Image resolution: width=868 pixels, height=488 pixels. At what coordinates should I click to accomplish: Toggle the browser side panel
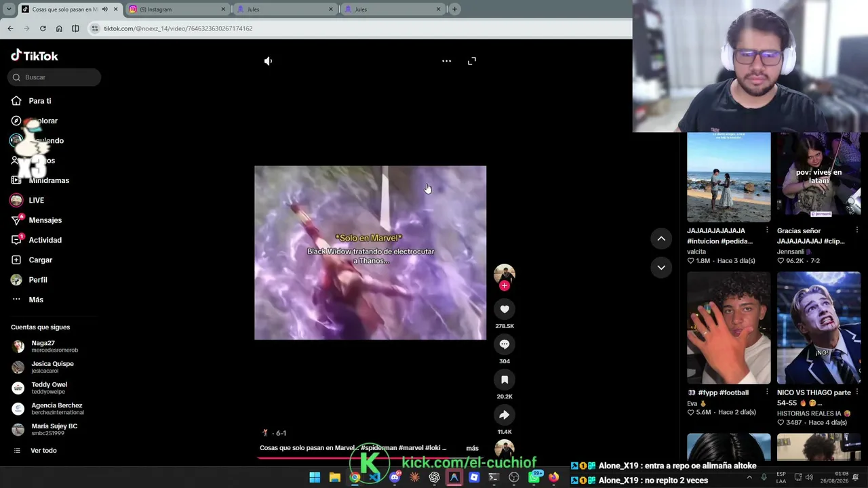coord(75,28)
